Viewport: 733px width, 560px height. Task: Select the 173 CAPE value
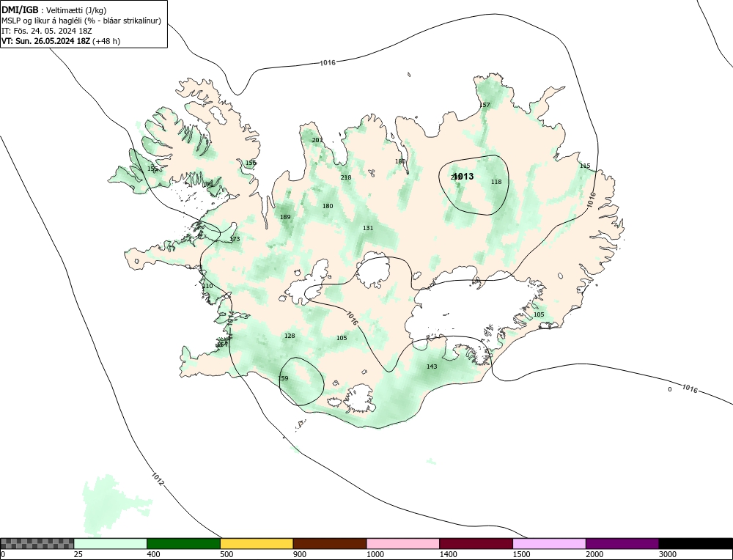[x=235, y=239]
